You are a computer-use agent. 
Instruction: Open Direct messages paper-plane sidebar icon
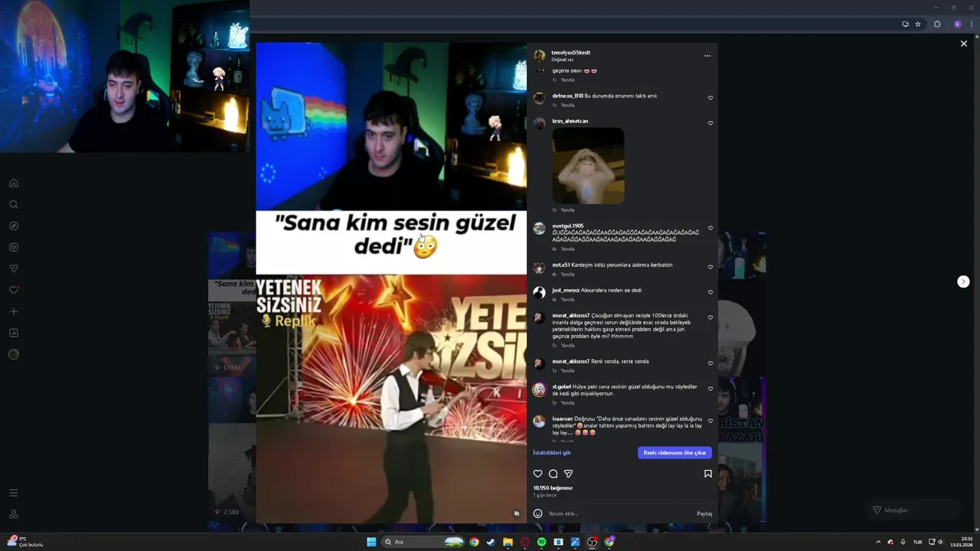tap(13, 269)
